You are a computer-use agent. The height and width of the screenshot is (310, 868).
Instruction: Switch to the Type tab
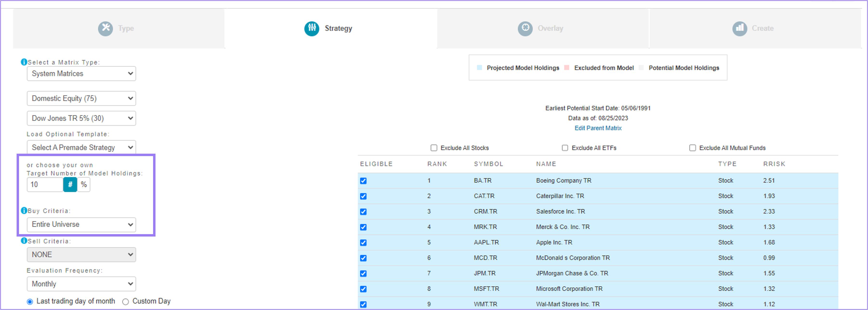119,29
